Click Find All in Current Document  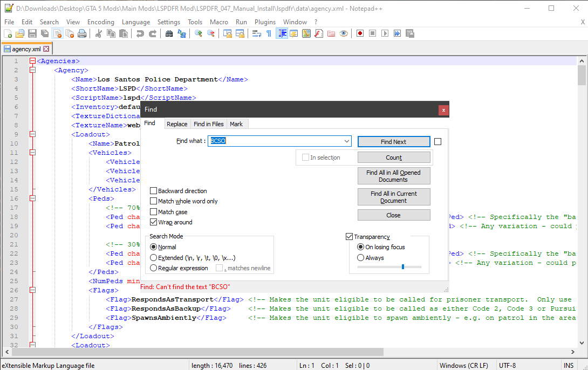coord(394,197)
